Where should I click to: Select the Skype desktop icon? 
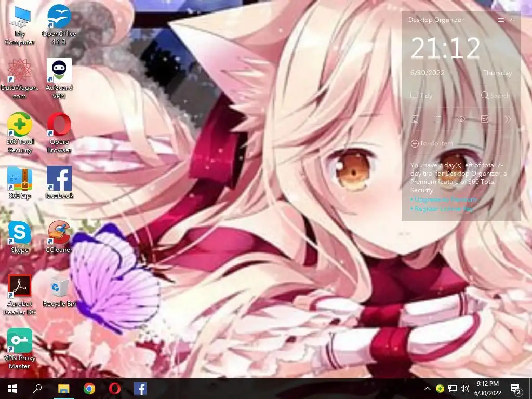(20, 237)
